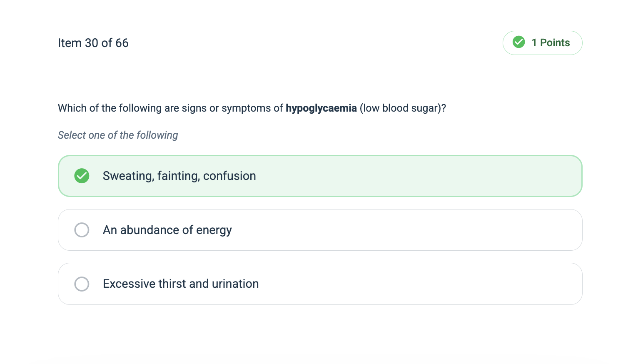Click empty space inside the Excessive thirst card

(x=416, y=284)
